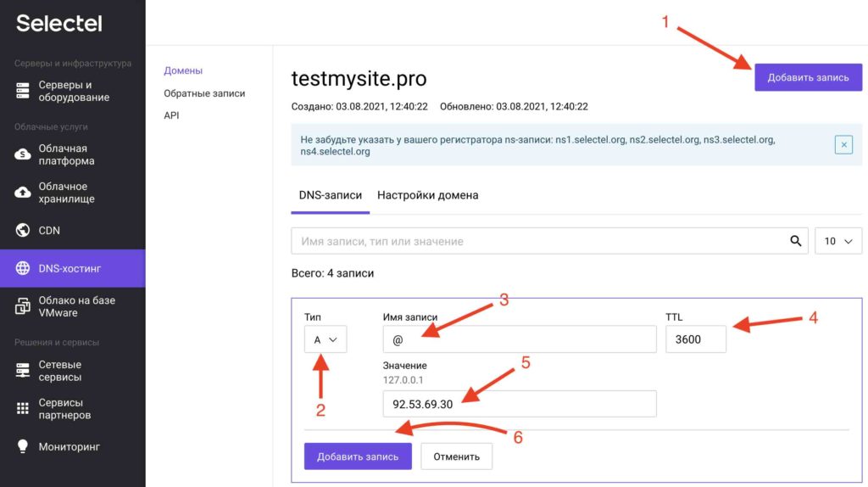Image resolution: width=868 pixels, height=487 pixels.
Task: Open Облако на базе VMware
Action: [73, 306]
